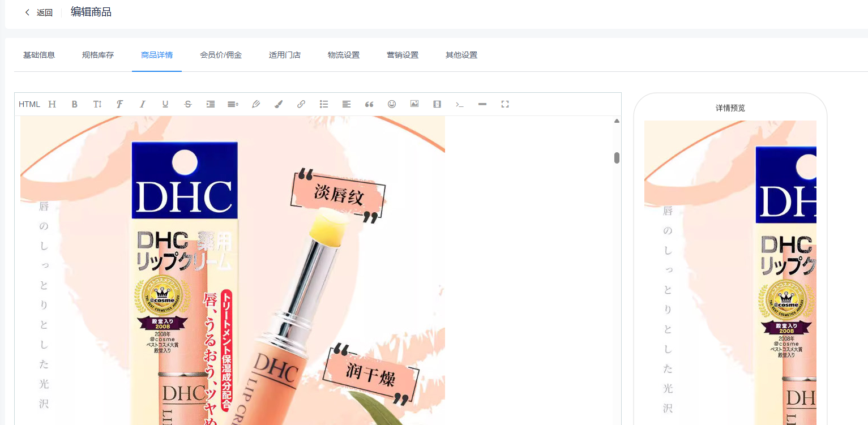Insert a video via the film icon

tap(437, 104)
